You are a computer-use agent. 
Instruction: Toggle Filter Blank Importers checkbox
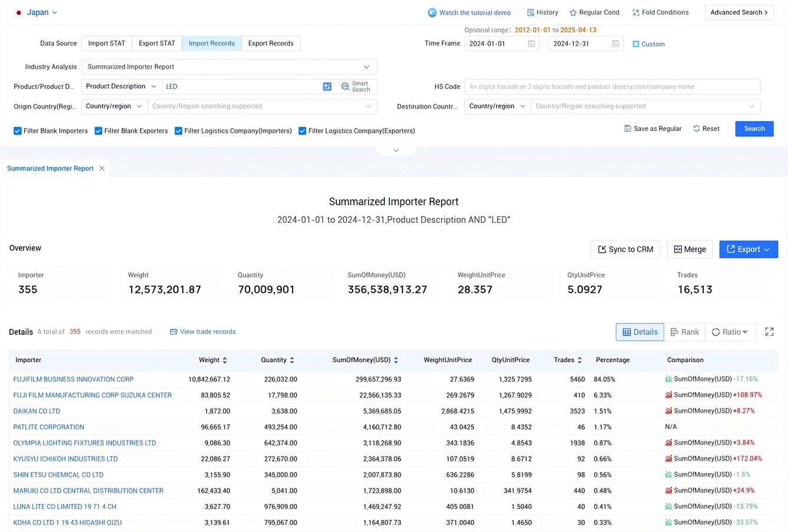pos(18,131)
